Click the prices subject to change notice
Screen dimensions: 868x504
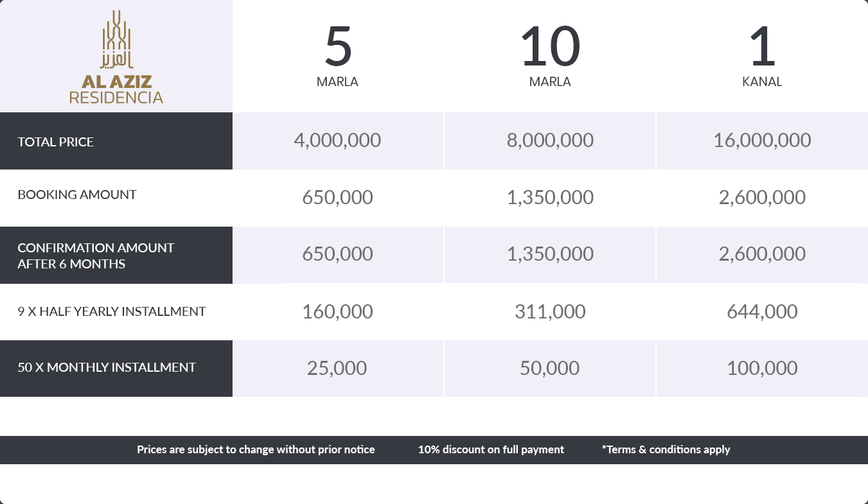click(x=256, y=449)
